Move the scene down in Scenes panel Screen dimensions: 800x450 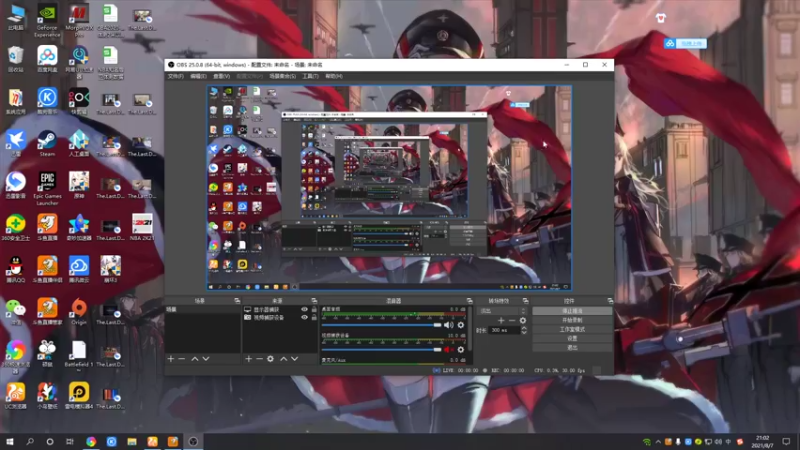[x=206, y=359]
